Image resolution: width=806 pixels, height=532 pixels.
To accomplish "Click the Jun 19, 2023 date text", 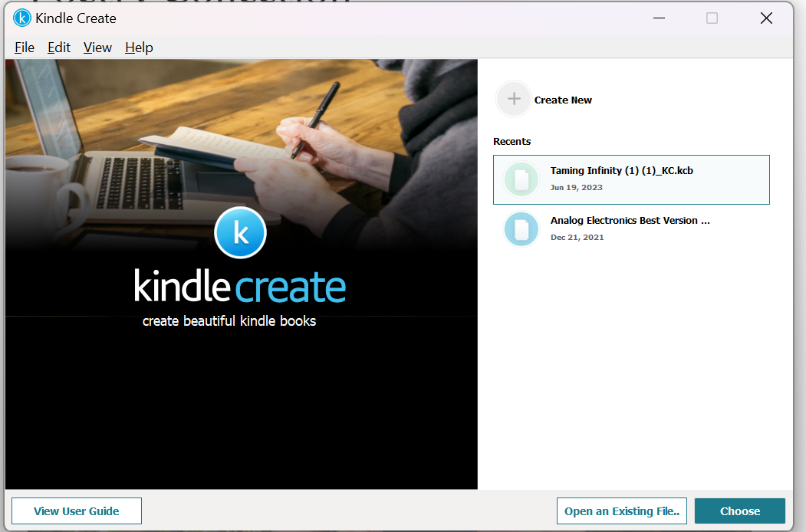I will [576, 188].
